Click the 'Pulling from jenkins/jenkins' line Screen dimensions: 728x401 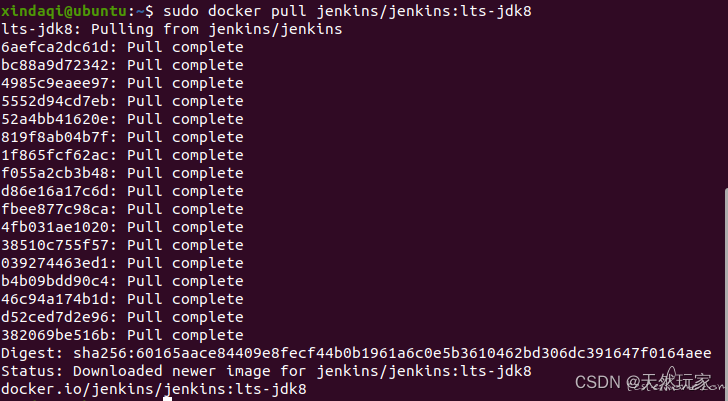point(172,29)
